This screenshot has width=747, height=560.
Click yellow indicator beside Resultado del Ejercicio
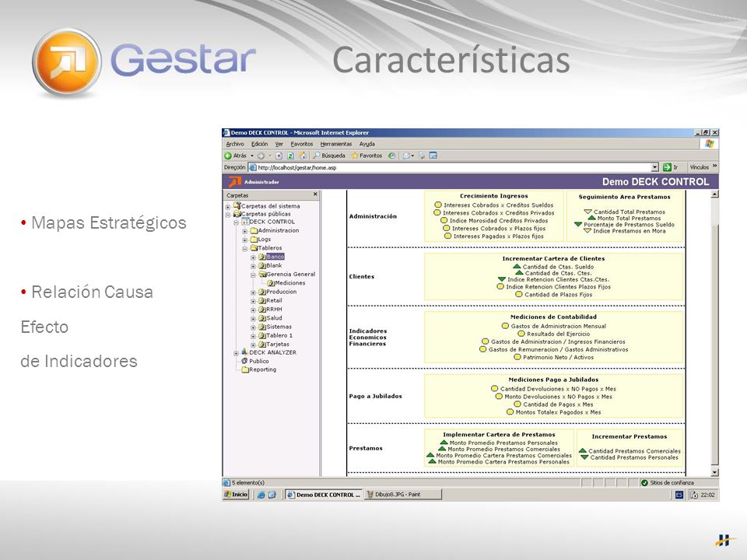tap(521, 334)
